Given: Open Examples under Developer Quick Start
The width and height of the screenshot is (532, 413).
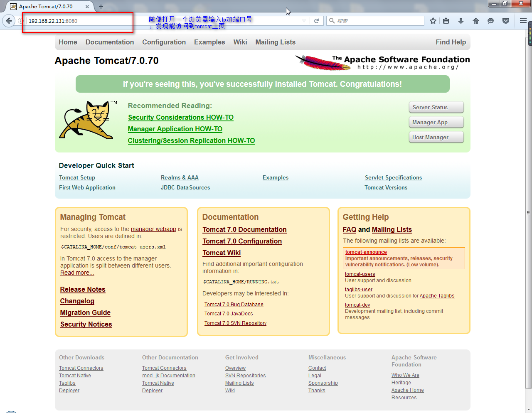Looking at the screenshot, I should point(276,178).
